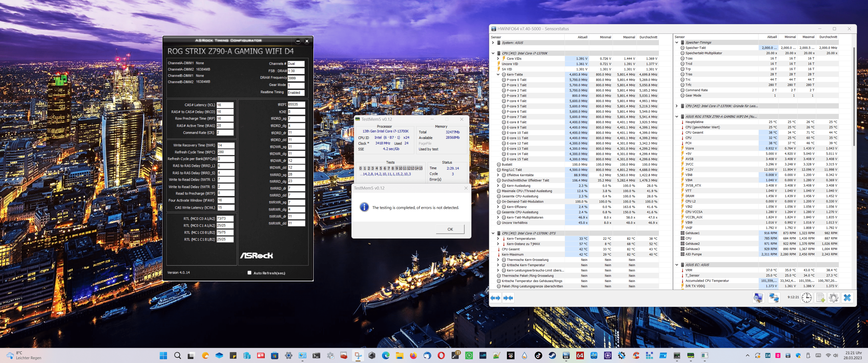Open HWiNFO summary with monitor magnifier icon
This screenshot has height=363, width=868.
click(758, 298)
